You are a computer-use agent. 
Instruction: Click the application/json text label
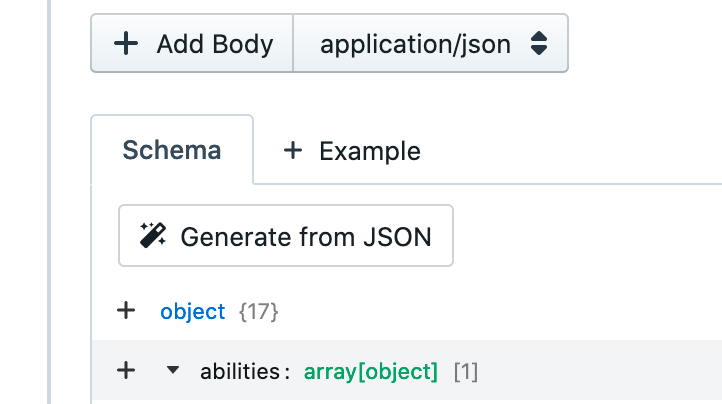click(415, 44)
